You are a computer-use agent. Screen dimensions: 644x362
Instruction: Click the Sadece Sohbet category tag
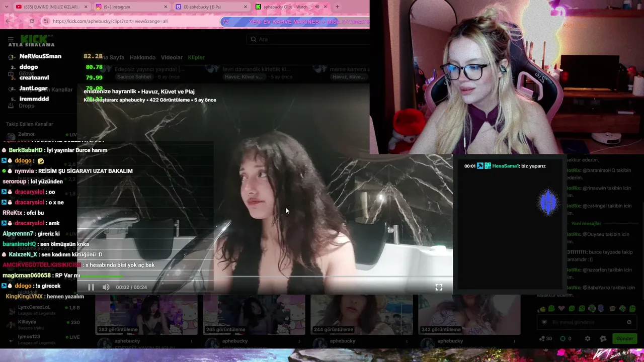pos(134,77)
